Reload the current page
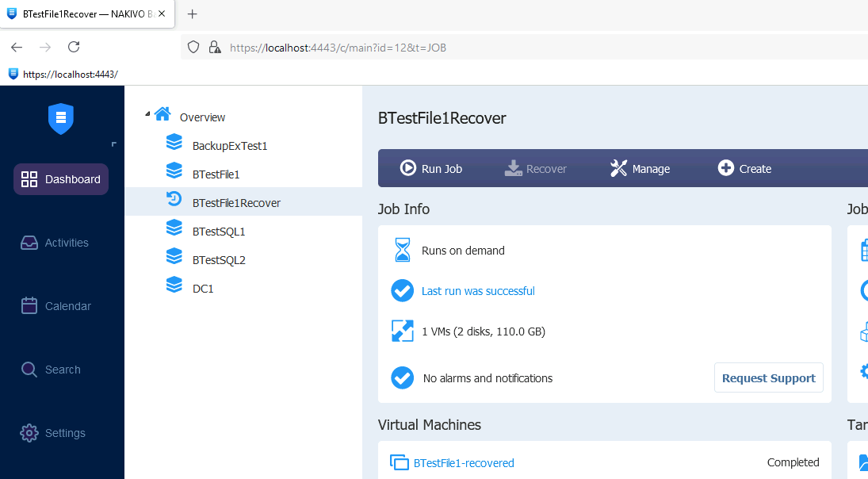This screenshot has height=479, width=868. coord(74,47)
